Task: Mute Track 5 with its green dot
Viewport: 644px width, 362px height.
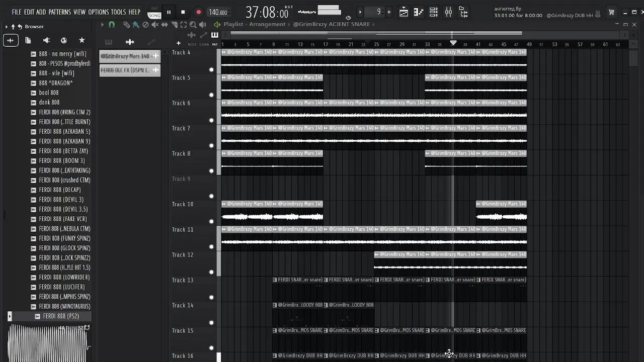Action: coord(211,95)
